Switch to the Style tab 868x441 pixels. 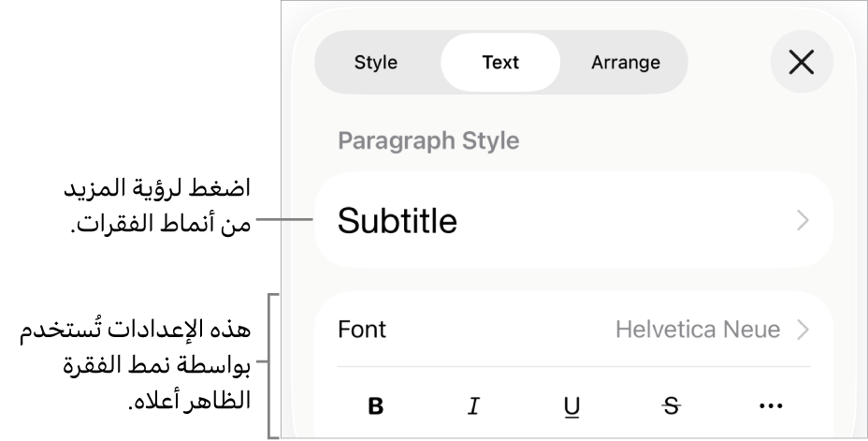coord(376,63)
